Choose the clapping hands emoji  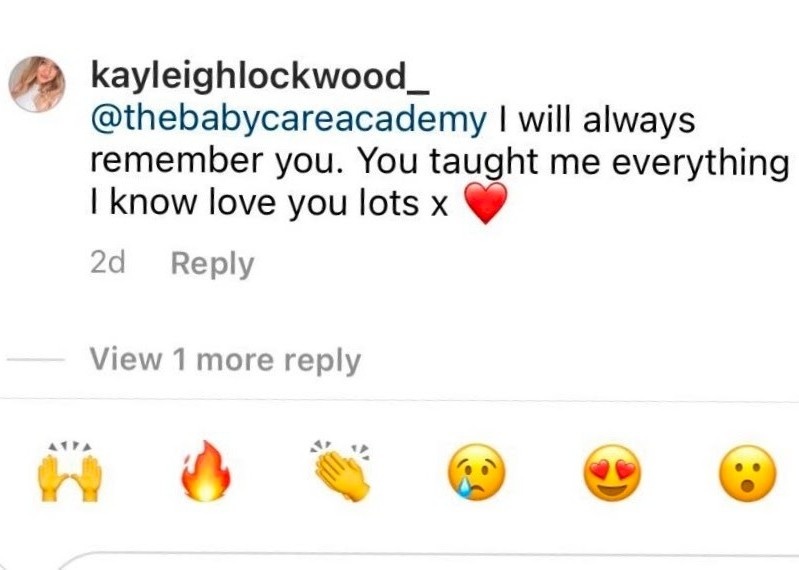click(341, 470)
